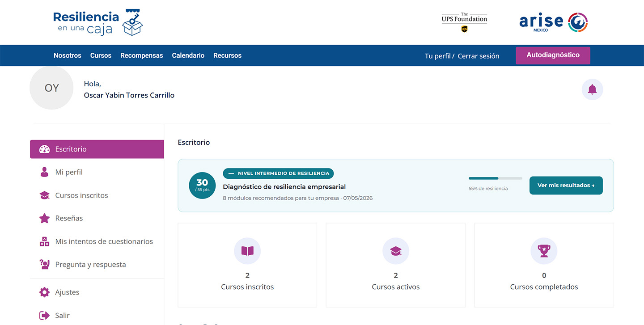Click Nivel intermedio de resiliencia badge
644x325 pixels.
[x=278, y=173]
